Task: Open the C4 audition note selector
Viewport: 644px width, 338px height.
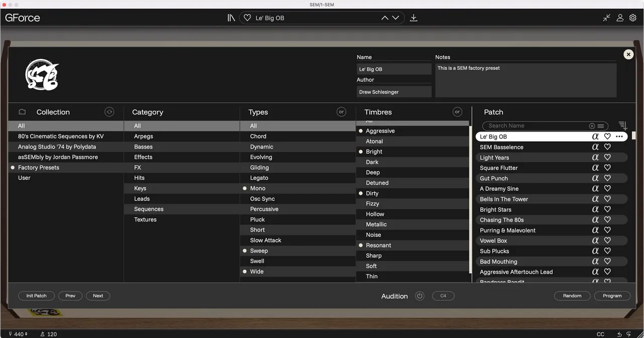Action: (x=443, y=296)
